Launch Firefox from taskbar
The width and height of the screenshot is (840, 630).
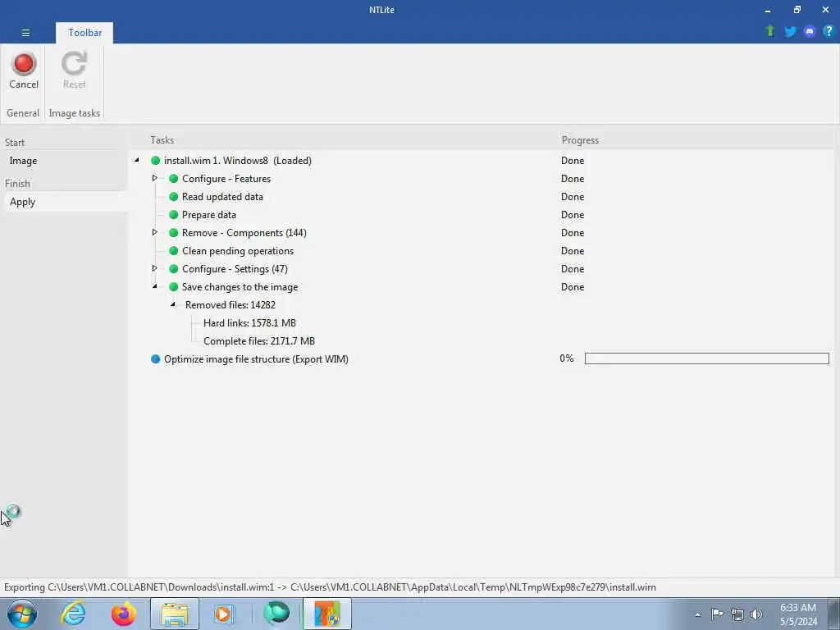[x=123, y=614]
